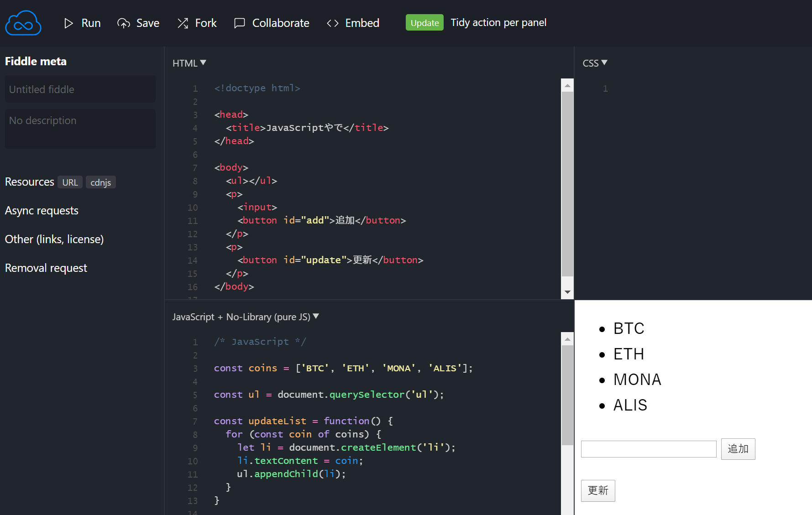Click the doctype html code line

click(x=257, y=88)
